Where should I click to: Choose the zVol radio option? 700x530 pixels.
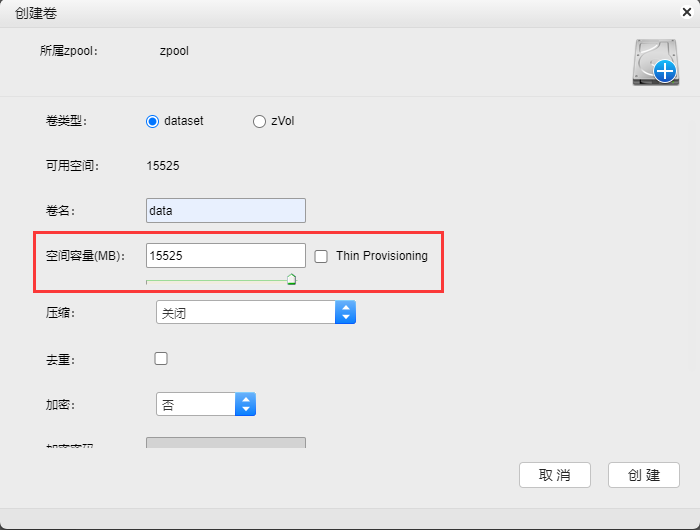tap(260, 121)
